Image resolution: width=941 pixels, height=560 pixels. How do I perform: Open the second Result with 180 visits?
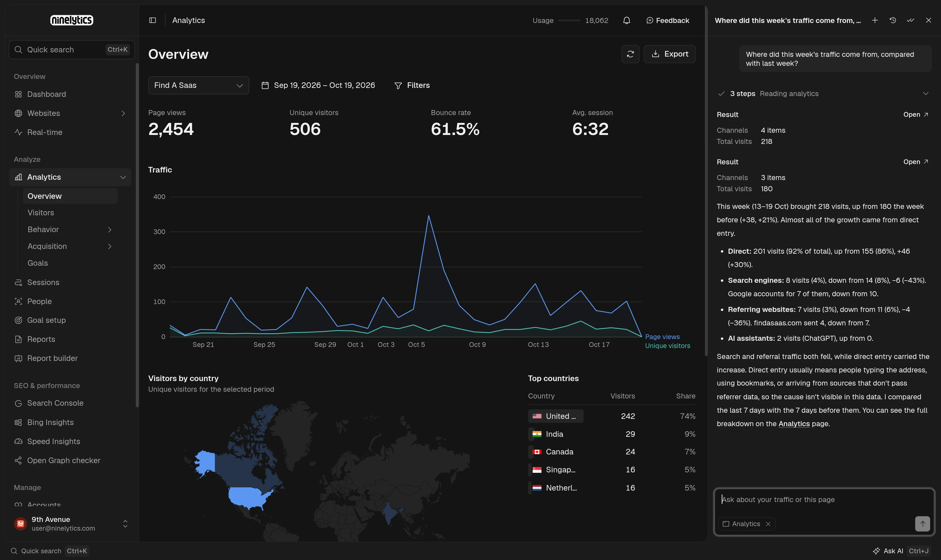916,162
